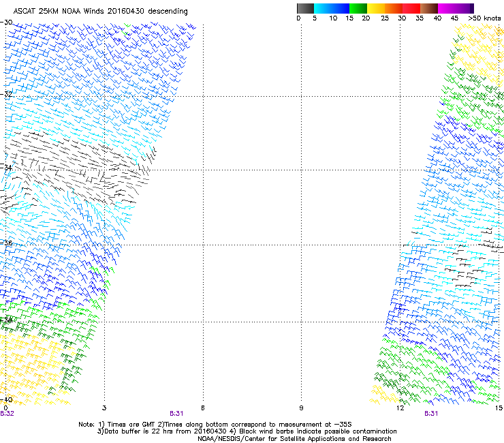Click the longitude 3 axis label

coord(104,408)
